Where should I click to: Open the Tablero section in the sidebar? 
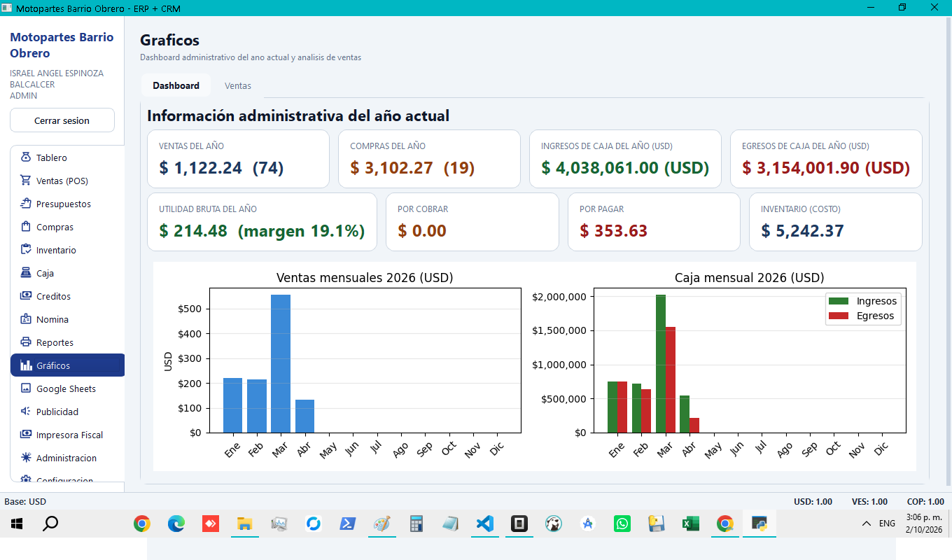click(68, 157)
